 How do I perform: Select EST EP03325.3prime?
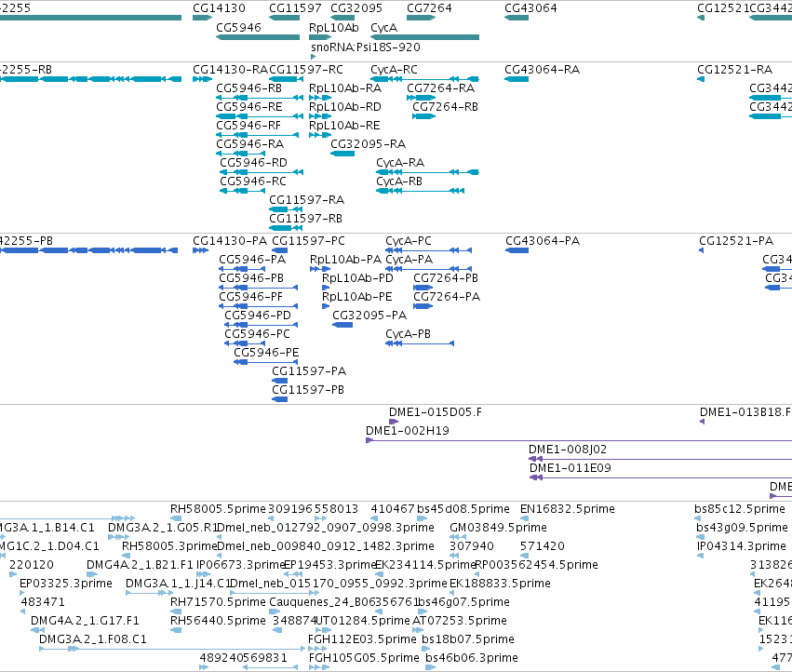(x=66, y=584)
